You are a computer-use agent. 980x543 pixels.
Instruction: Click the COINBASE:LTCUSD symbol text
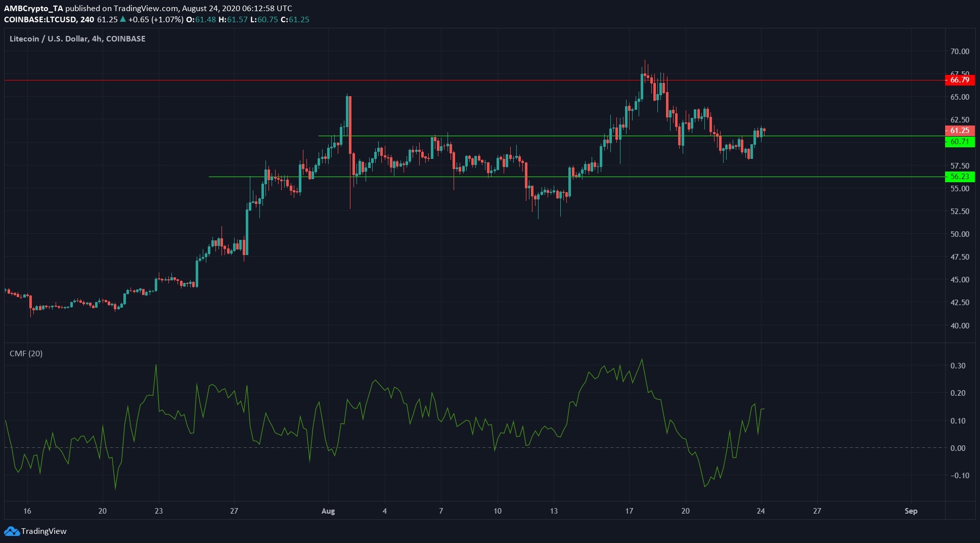pos(40,19)
